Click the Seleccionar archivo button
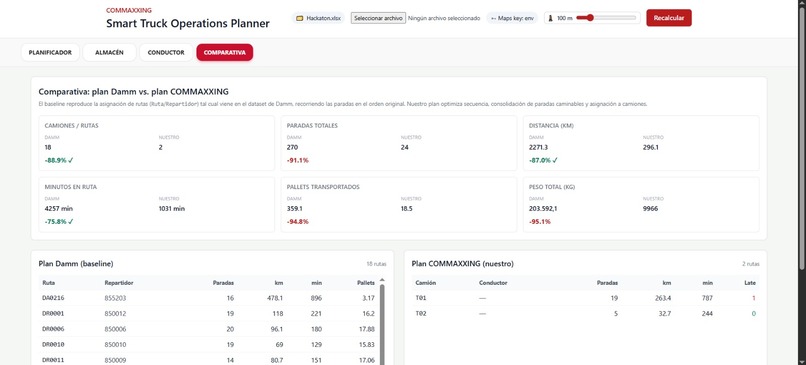This screenshot has width=806, height=365. [x=378, y=18]
